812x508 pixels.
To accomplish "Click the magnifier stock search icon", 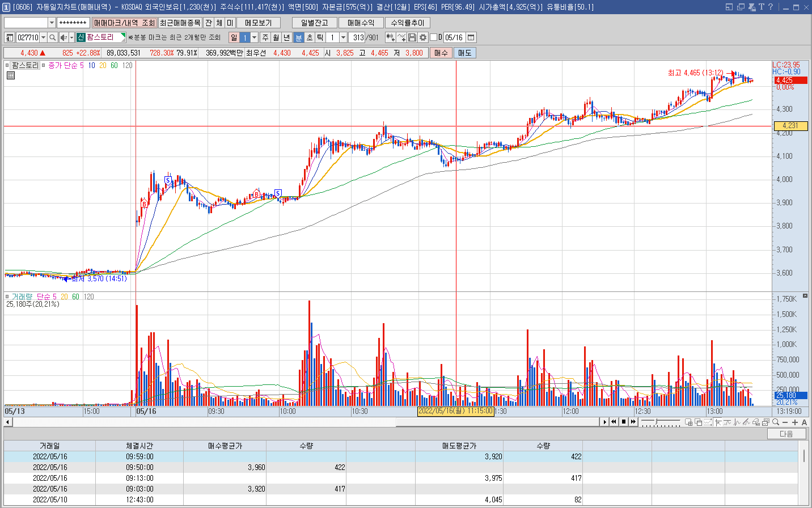I will click(52, 37).
